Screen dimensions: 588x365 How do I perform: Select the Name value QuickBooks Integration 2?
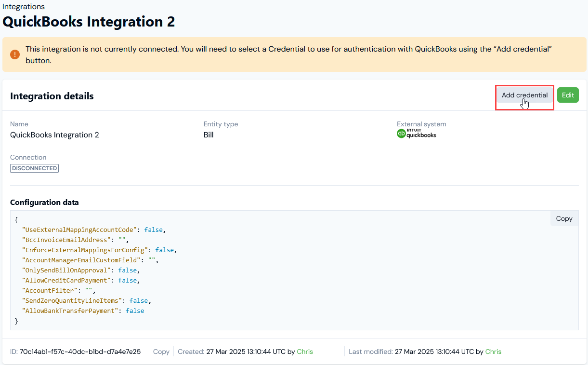pos(54,135)
